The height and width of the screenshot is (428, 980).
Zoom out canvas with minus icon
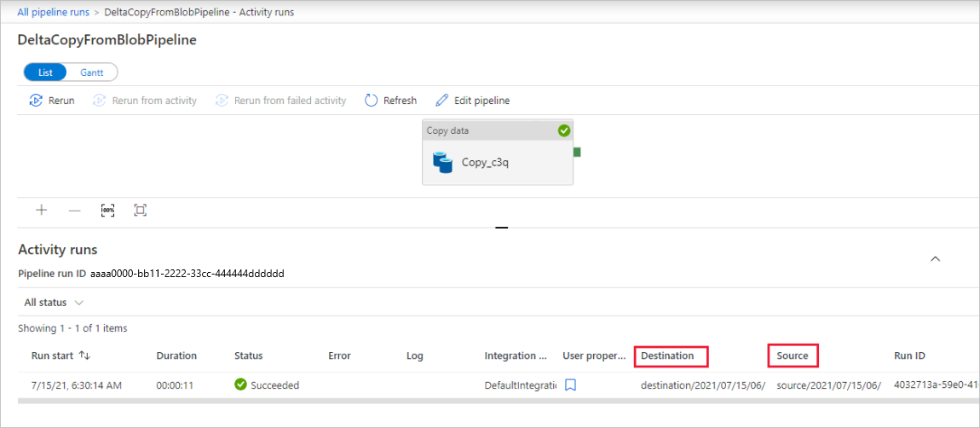74,210
